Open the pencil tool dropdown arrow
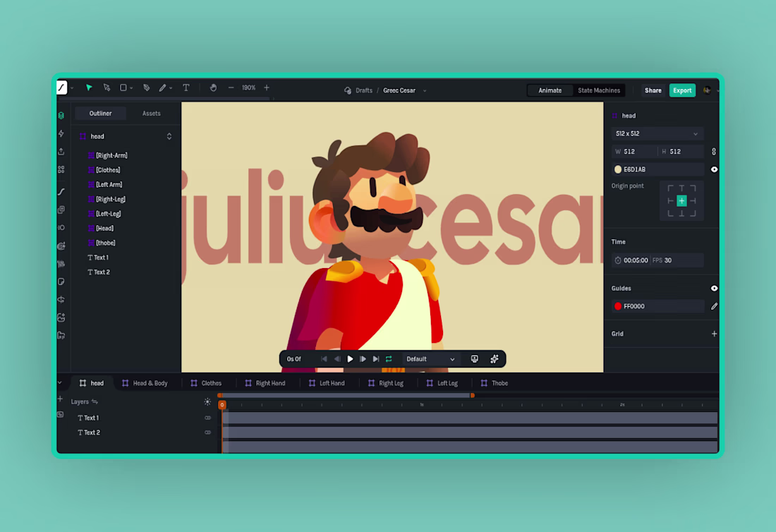Image resolution: width=776 pixels, height=532 pixels. pyautogui.click(x=171, y=88)
